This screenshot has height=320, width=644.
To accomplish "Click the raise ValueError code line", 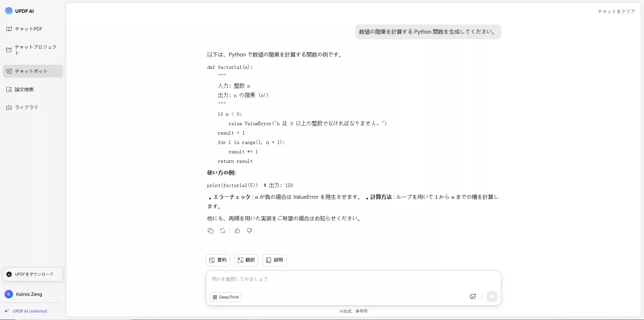I will pyautogui.click(x=308, y=124).
